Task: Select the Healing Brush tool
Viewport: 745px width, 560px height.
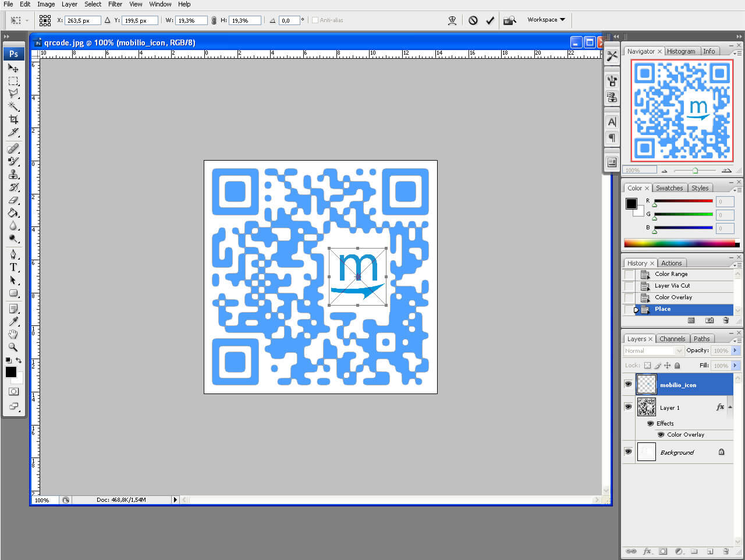Action: coord(13,148)
